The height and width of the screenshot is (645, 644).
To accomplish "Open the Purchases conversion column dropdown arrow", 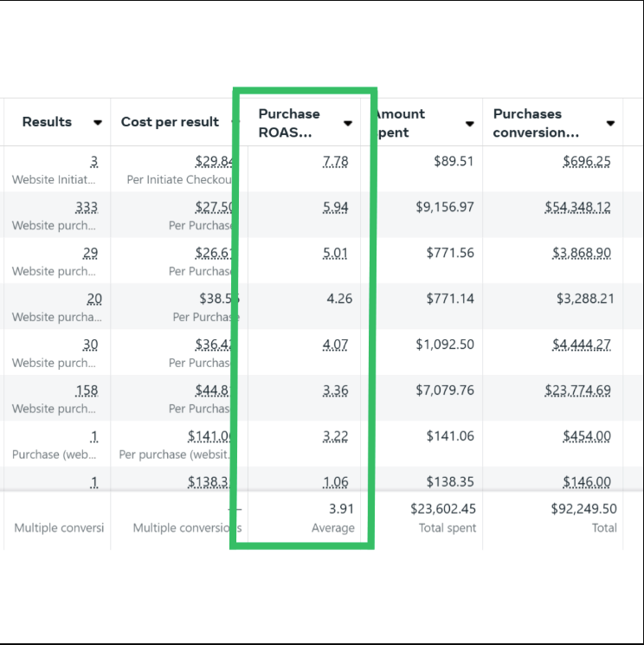I will click(610, 124).
